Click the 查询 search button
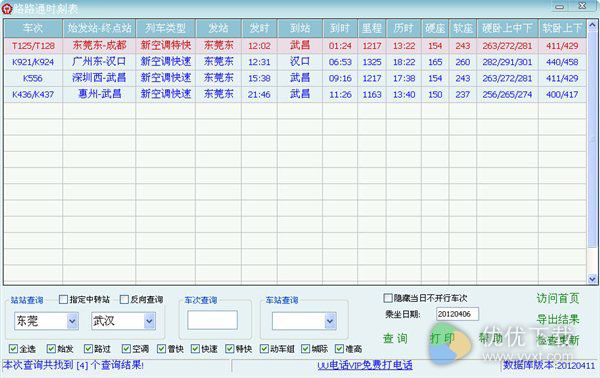 (x=395, y=338)
